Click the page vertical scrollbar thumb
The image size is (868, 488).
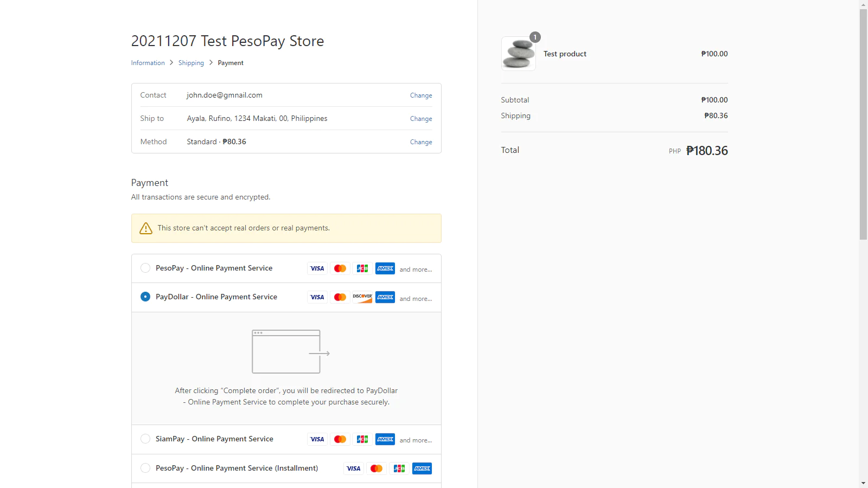pyautogui.click(x=863, y=124)
